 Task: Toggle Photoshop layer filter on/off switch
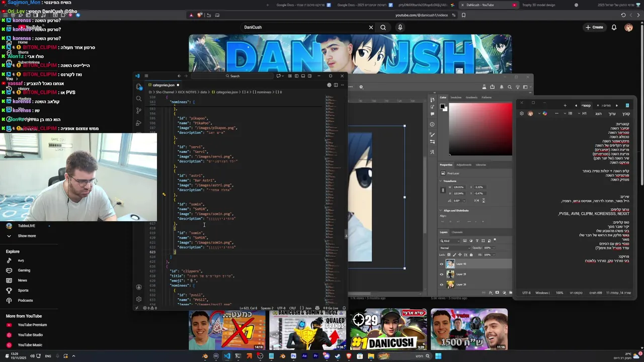495,240
